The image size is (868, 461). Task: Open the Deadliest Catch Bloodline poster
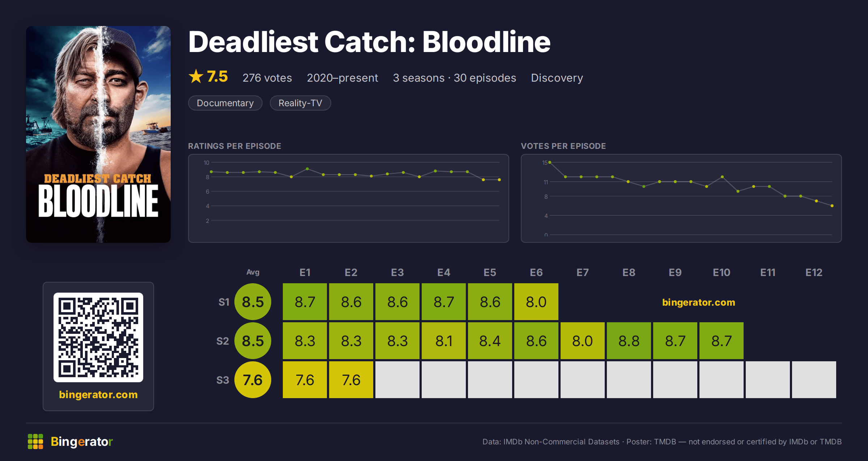pos(98,134)
